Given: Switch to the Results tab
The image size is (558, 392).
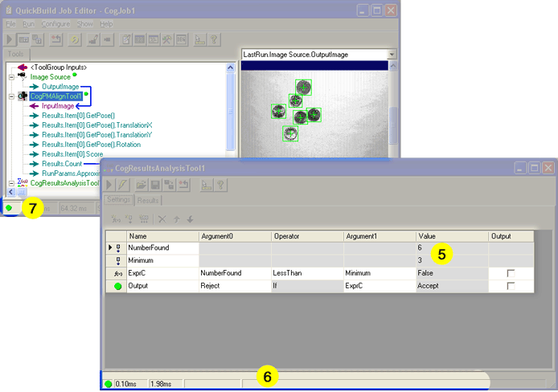Looking at the screenshot, I should [147, 201].
